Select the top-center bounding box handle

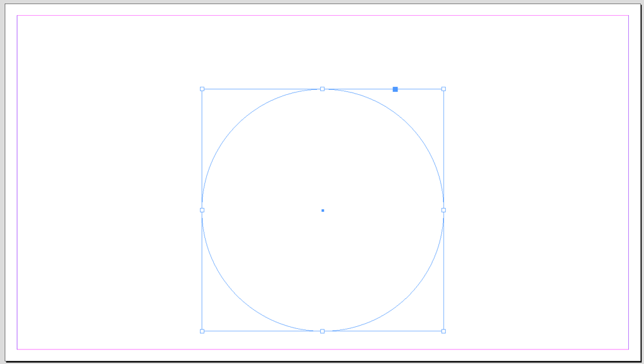(323, 89)
